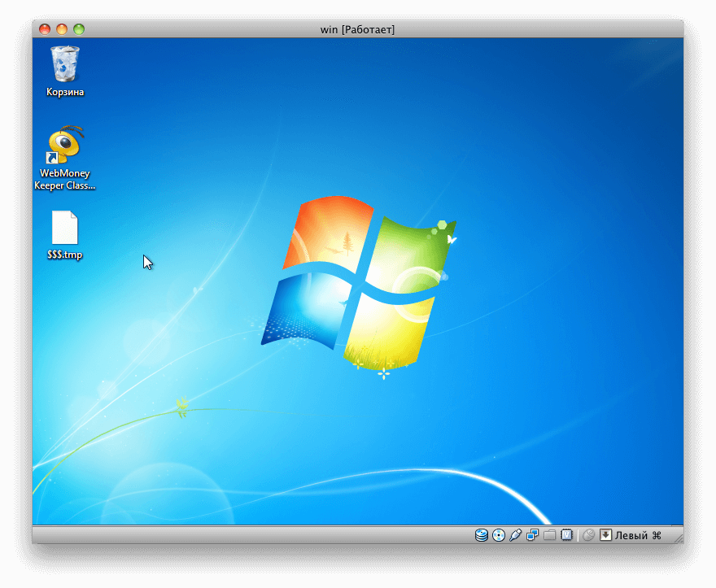Click the 'Левый ⌘' host key label
The height and width of the screenshot is (588, 716).
(639, 535)
